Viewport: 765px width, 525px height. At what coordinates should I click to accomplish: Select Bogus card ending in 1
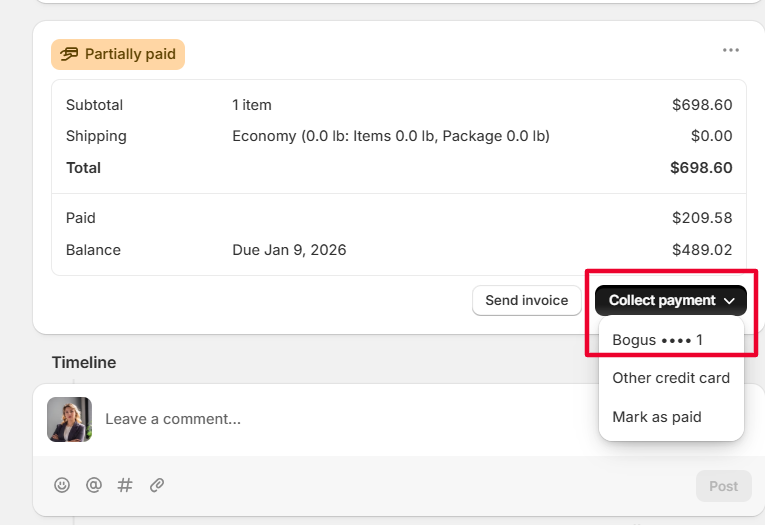point(657,340)
